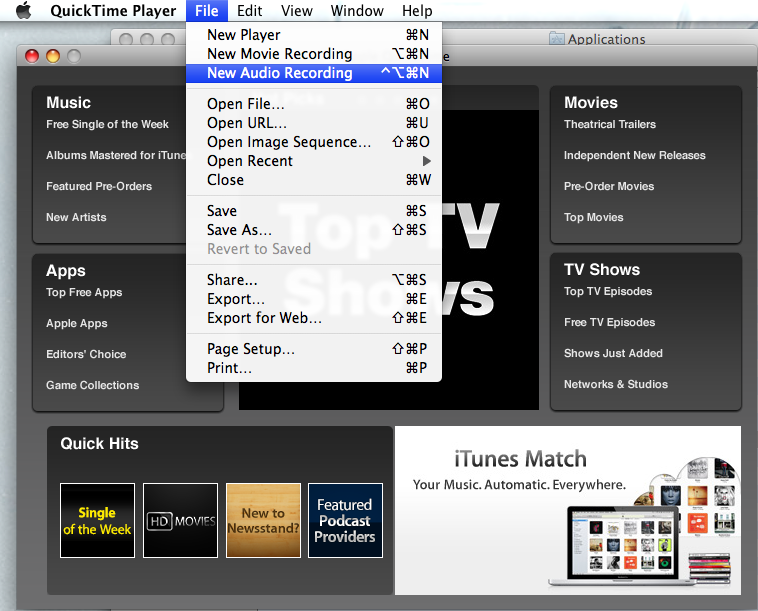Open the Apple menu
Image resolution: width=758 pixels, height=611 pixels.
[23, 11]
